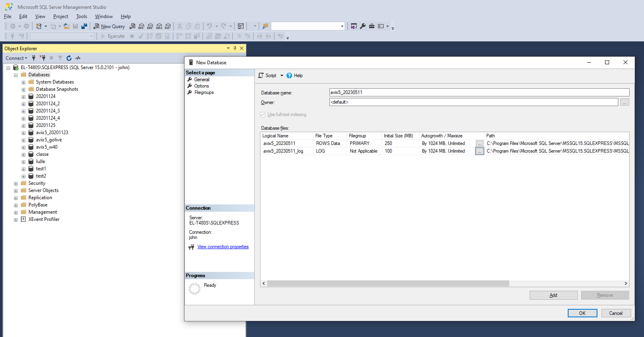644x337 pixels.
Task: Click the wrench Properties icon in toolbar
Action: (363, 26)
